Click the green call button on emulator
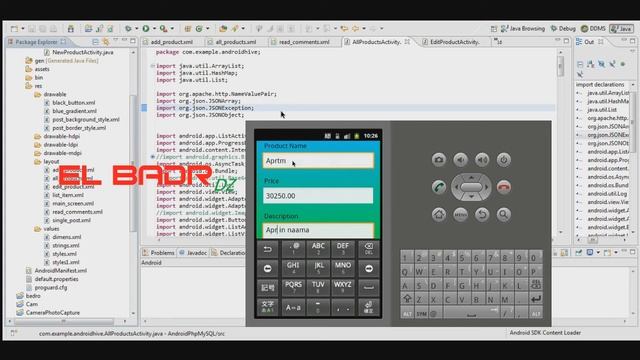 [x=439, y=187]
